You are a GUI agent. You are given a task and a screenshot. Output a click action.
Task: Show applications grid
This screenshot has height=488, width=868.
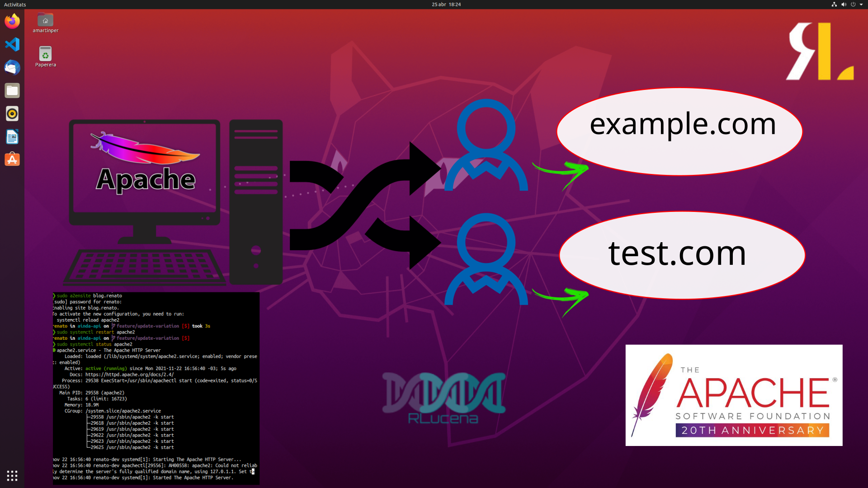tap(12, 475)
